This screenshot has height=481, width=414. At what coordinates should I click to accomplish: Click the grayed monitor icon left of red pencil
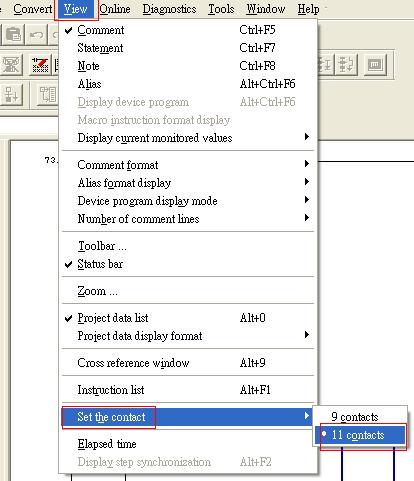coord(11,65)
